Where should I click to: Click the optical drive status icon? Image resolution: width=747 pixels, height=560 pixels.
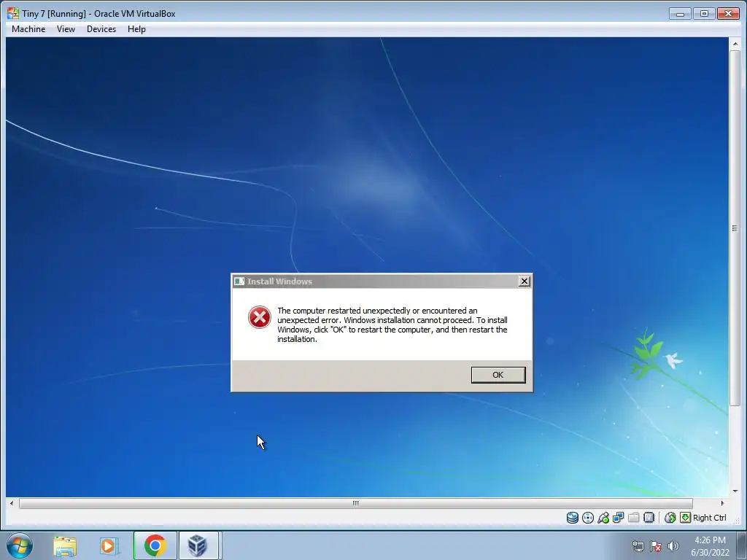(588, 518)
